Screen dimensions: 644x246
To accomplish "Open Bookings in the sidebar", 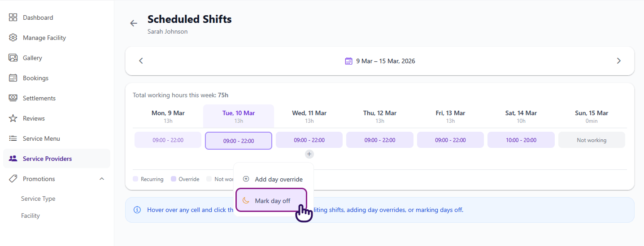I will pos(35,78).
